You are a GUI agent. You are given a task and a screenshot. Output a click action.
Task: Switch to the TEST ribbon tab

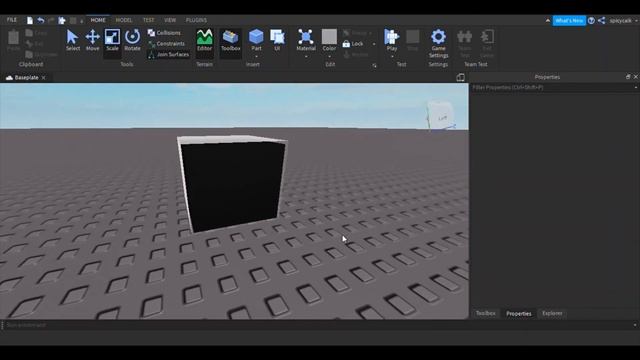point(149,20)
